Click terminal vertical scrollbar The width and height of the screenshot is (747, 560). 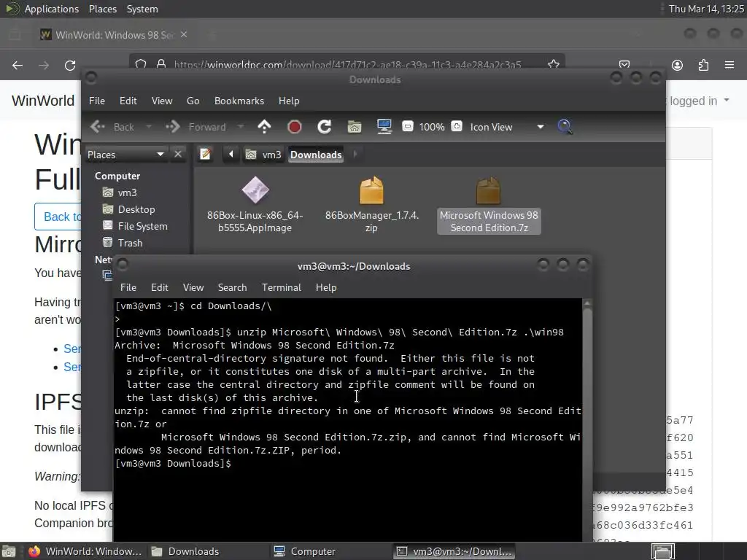tap(587, 420)
